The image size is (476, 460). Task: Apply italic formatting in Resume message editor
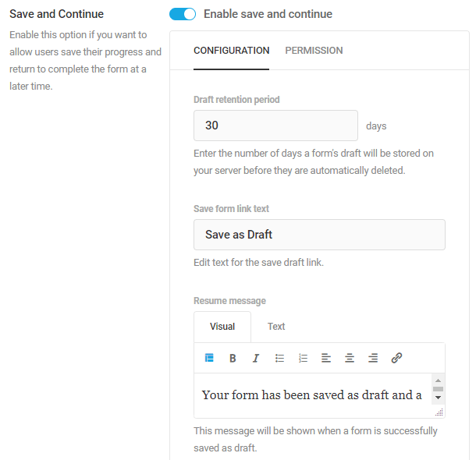[256, 358]
